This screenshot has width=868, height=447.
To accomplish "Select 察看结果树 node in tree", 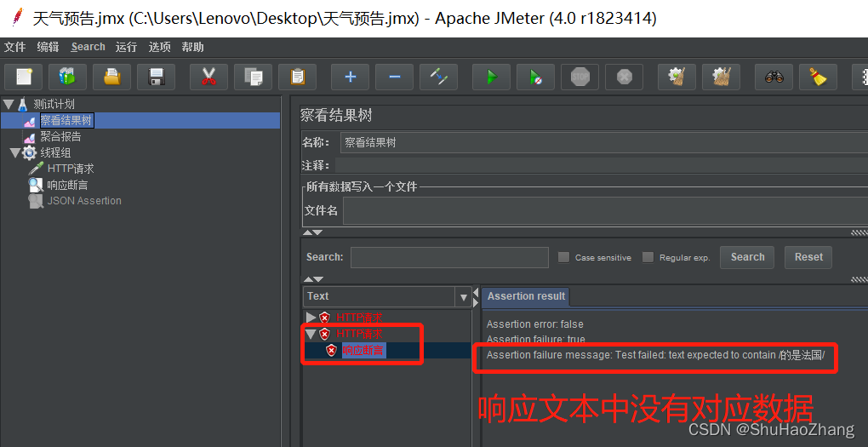I will [x=66, y=120].
